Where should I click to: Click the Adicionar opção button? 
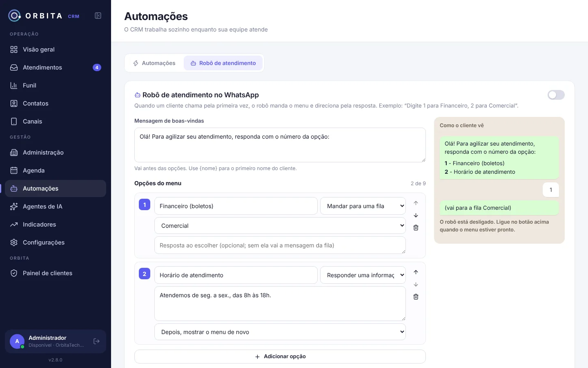coord(280,357)
